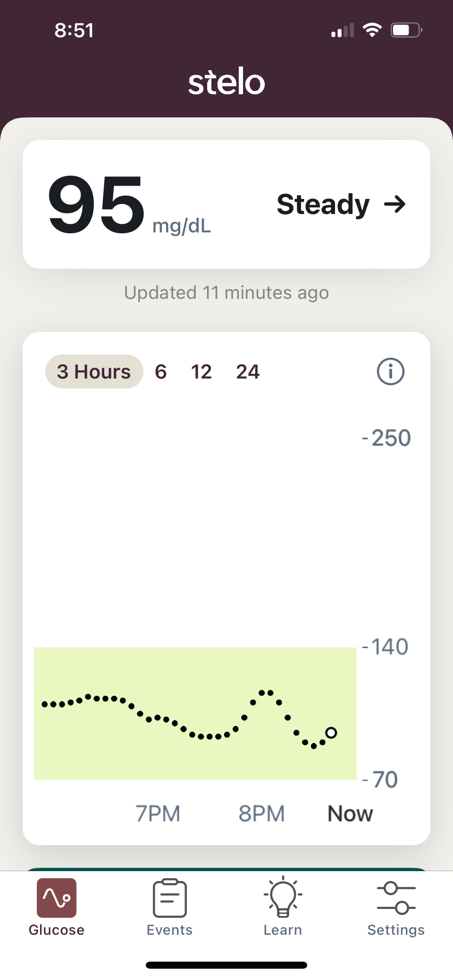Tap the Now time label

(x=350, y=813)
